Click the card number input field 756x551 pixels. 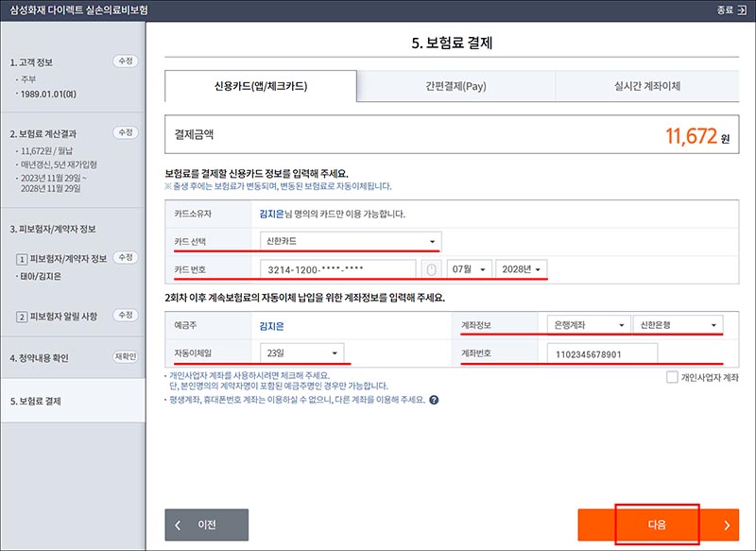[338, 269]
